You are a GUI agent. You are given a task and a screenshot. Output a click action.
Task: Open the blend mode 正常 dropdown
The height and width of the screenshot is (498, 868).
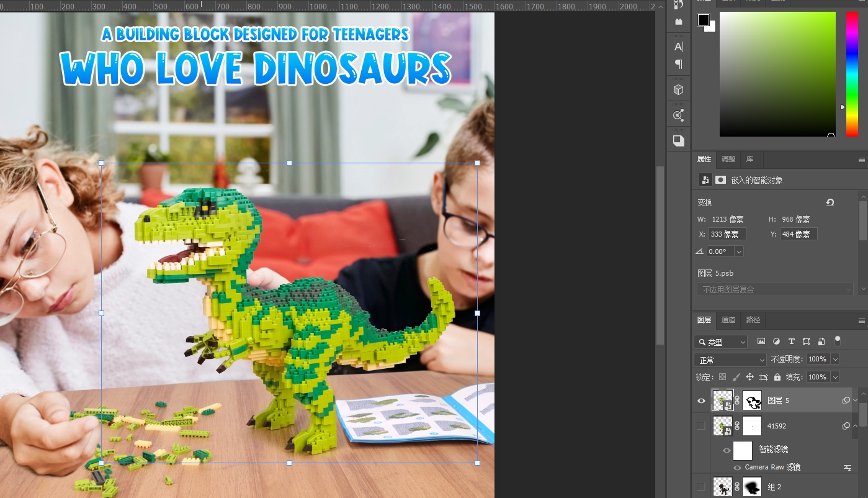click(730, 360)
